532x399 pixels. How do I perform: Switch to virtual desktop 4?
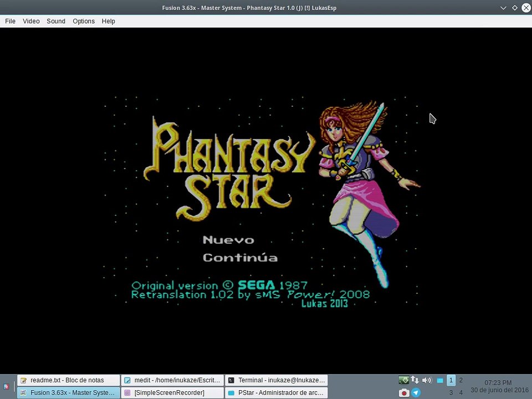pos(461,392)
